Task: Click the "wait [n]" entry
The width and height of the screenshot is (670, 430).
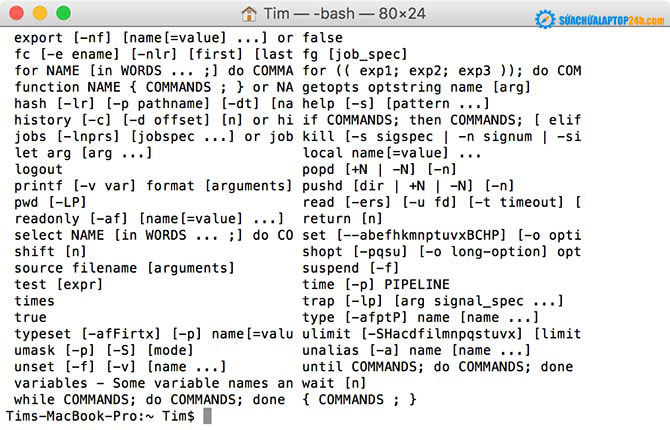Action: point(335,382)
